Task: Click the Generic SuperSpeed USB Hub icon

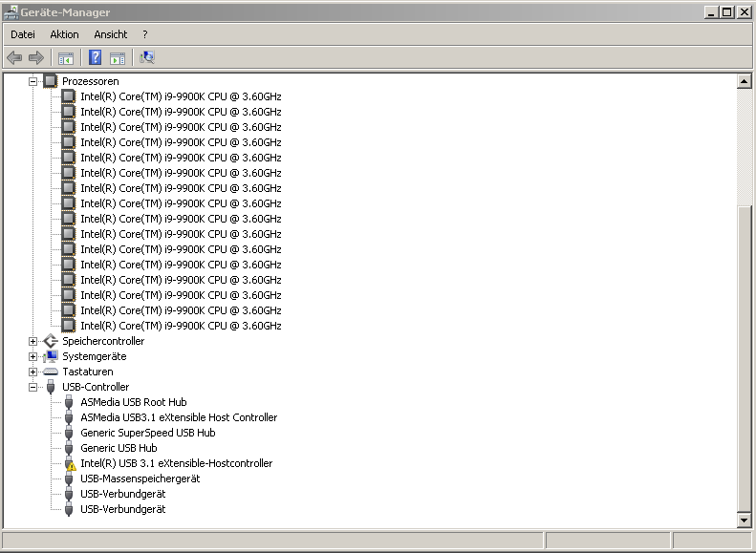Action: 69,433
